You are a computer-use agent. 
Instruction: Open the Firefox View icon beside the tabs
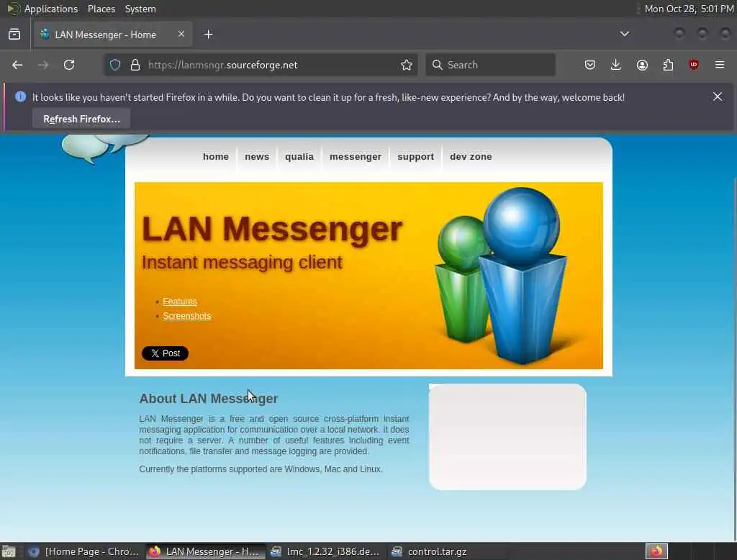pos(14,35)
